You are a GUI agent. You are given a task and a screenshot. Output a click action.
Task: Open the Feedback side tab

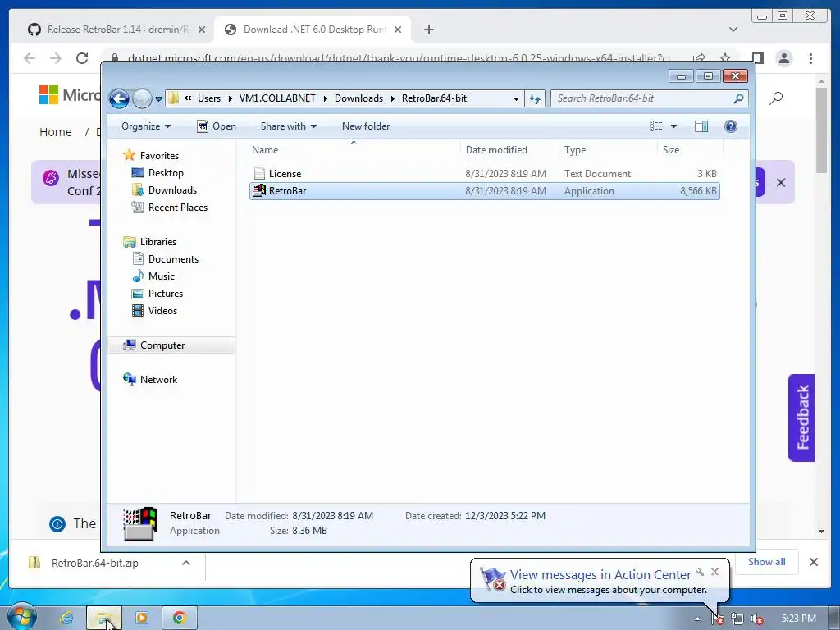801,418
